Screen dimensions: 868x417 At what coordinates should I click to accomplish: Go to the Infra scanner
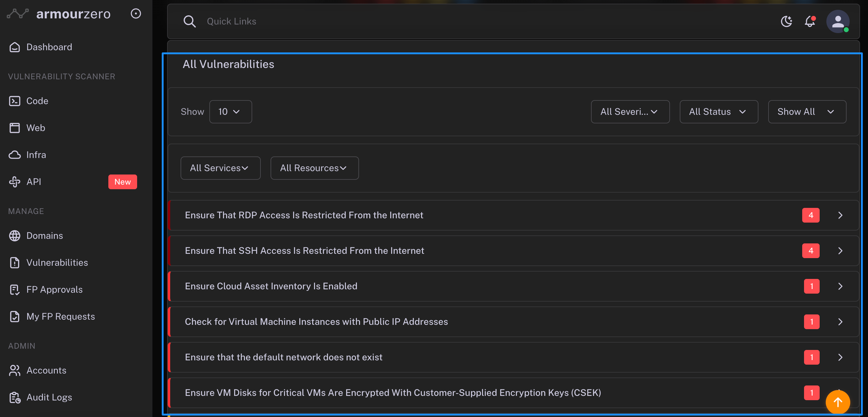36,155
